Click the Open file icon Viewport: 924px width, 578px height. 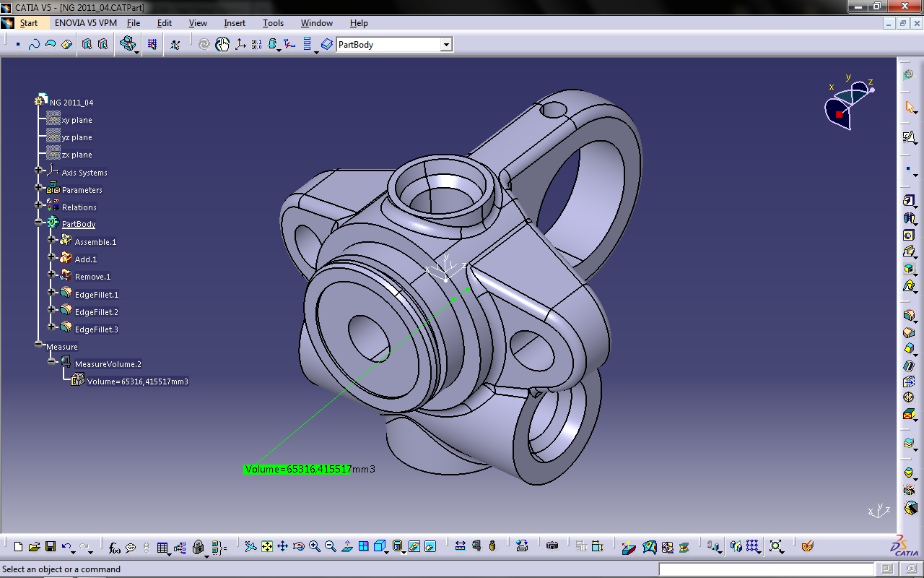tap(35, 547)
